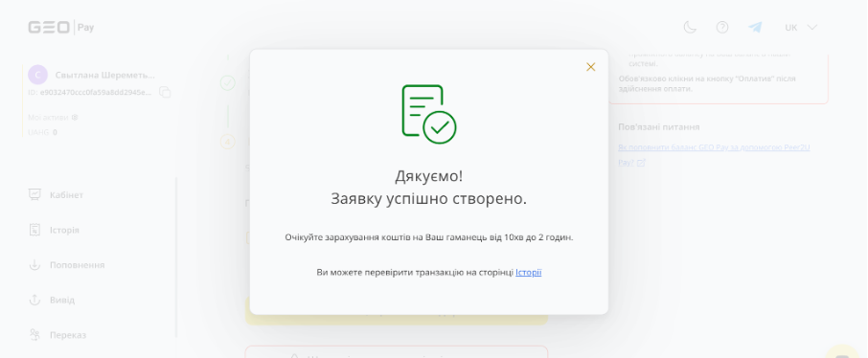868x358 pixels.
Task: Click the sidebar scrollbar
Action: (176, 257)
